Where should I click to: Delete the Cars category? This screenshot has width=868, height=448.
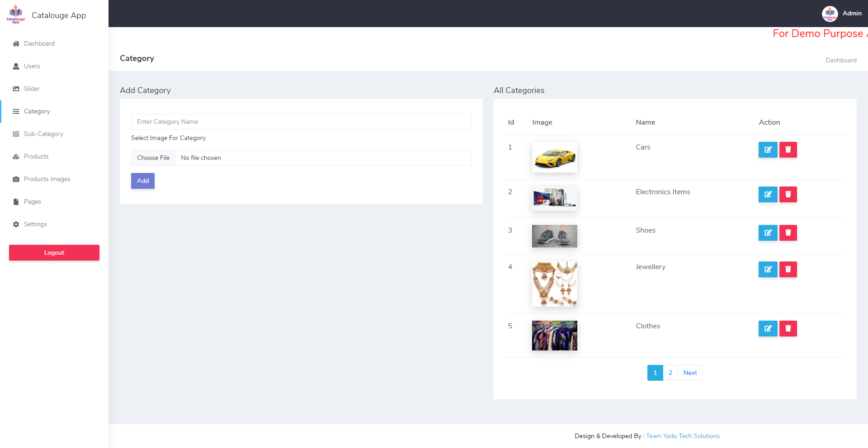click(x=788, y=149)
